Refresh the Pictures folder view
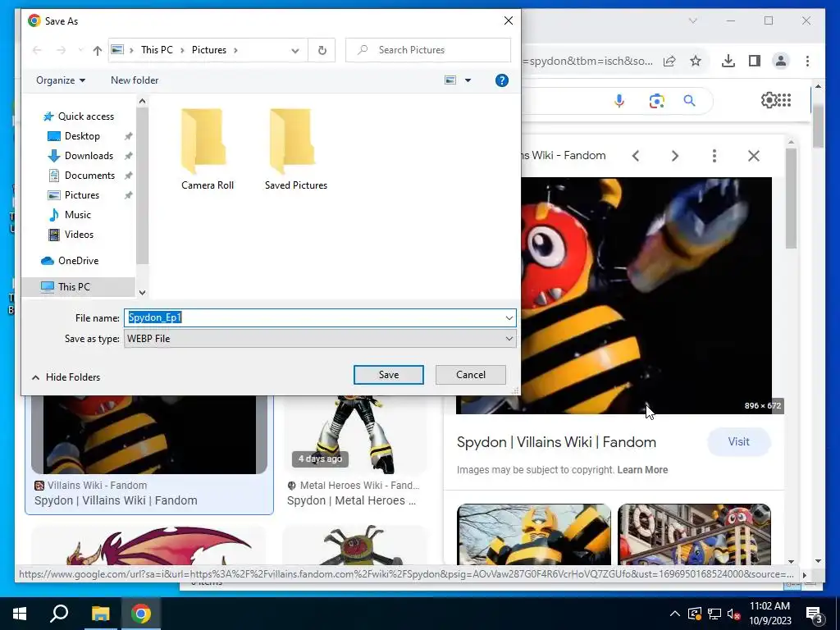Viewport: 840px width, 630px height. pyautogui.click(x=322, y=50)
